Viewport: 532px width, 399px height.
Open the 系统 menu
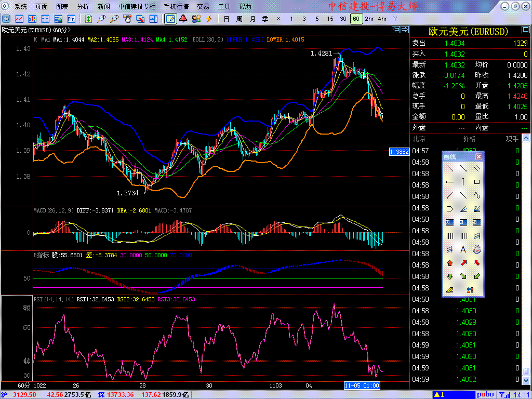click(21, 7)
